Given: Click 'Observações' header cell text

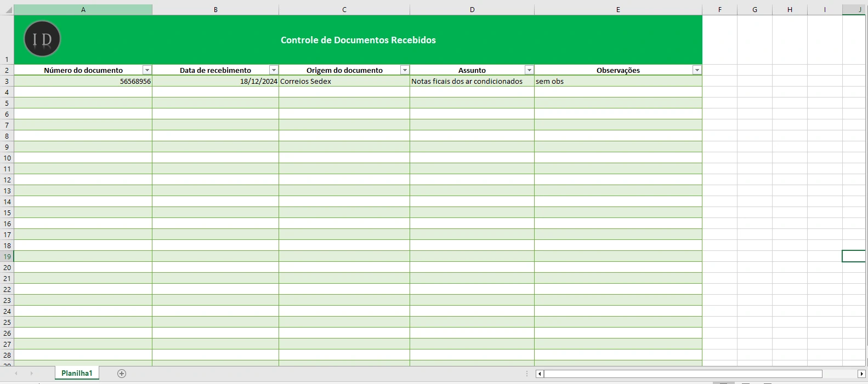Looking at the screenshot, I should [x=618, y=70].
